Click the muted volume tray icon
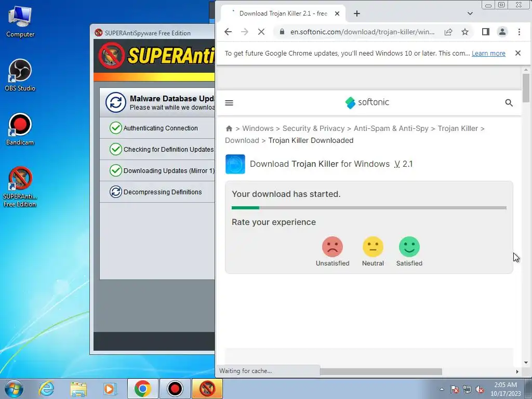This screenshot has height=399, width=532. click(480, 389)
